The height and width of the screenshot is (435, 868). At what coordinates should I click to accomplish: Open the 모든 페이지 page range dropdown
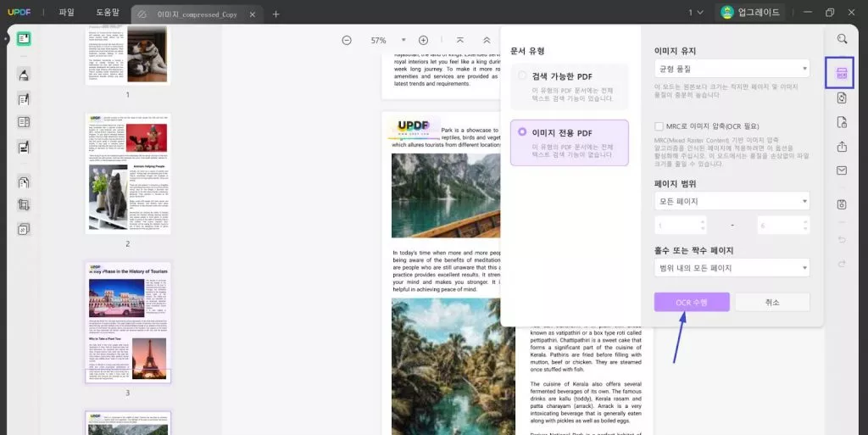(x=732, y=201)
